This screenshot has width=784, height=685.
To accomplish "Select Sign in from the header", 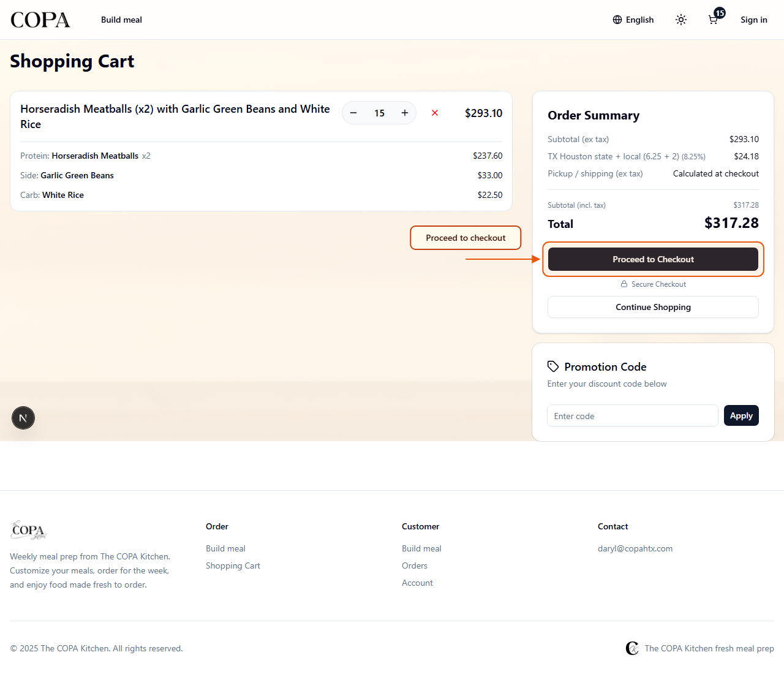I will click(x=753, y=20).
